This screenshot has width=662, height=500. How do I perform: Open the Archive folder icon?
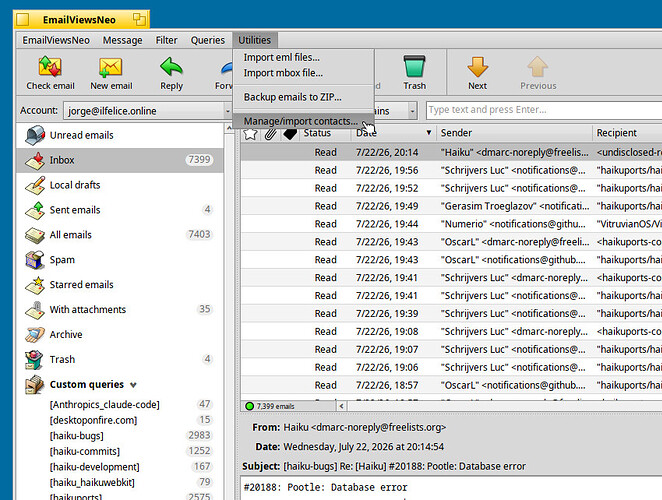(35, 334)
